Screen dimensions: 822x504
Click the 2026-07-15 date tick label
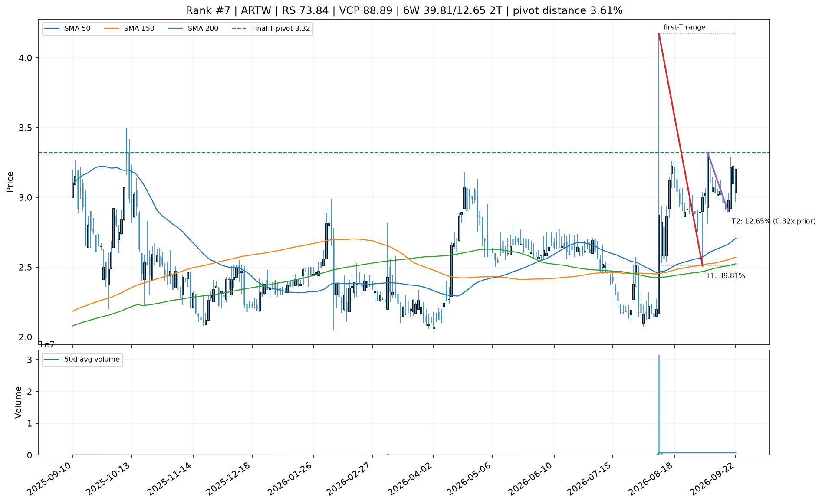coord(590,478)
